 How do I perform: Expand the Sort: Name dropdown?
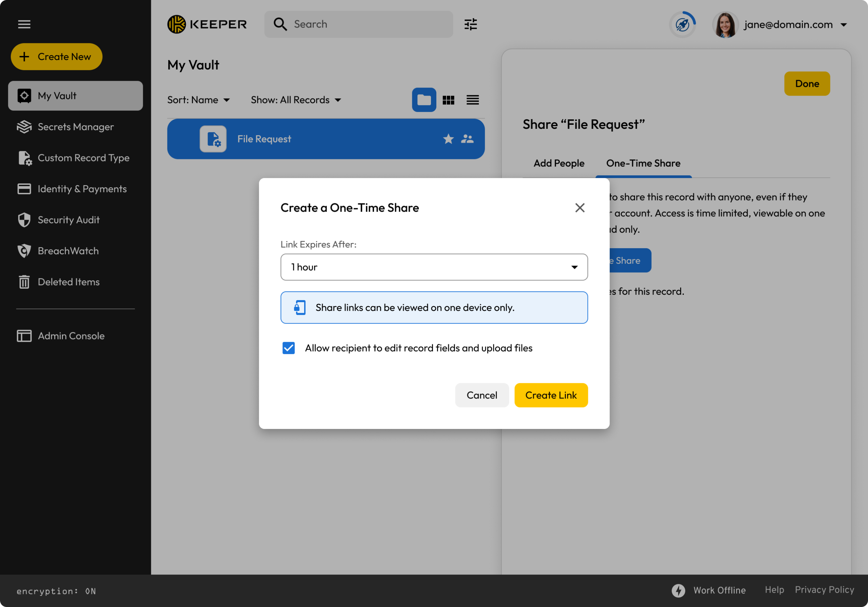coord(198,100)
